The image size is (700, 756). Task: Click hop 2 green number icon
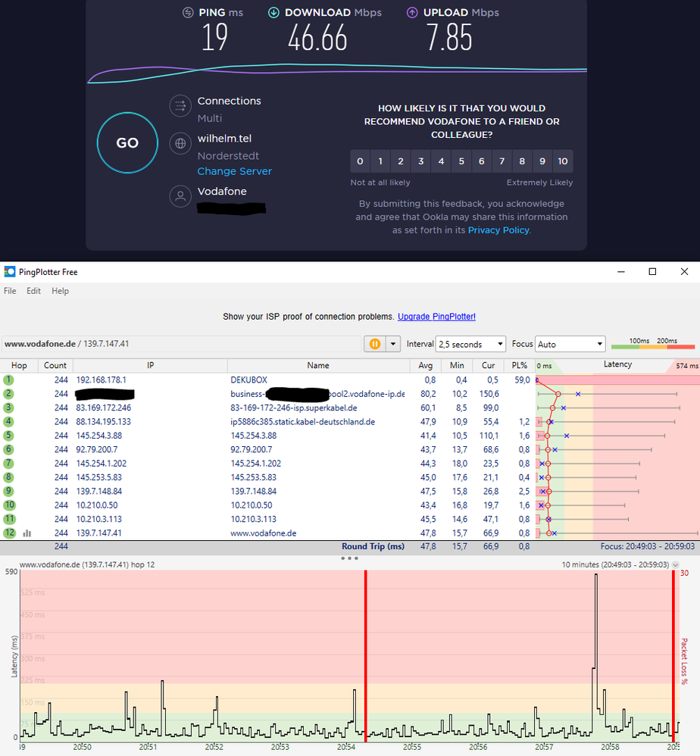(x=8, y=394)
